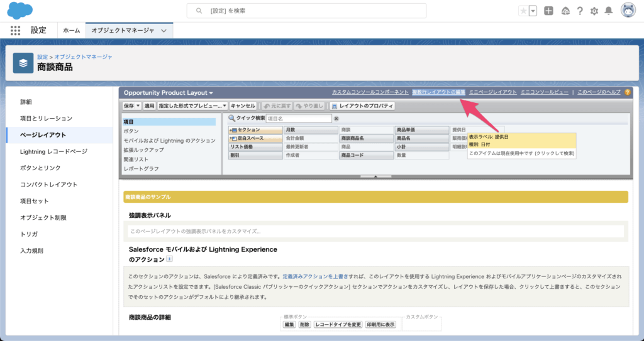Open the user profile avatar
Screen dimensions: 644x341
(x=628, y=11)
